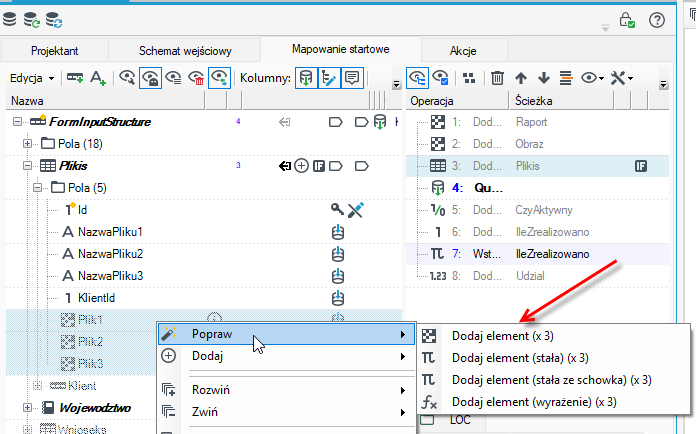Click the add text 'A' icon with plus
The width and height of the screenshot is (696, 434).
97,78
